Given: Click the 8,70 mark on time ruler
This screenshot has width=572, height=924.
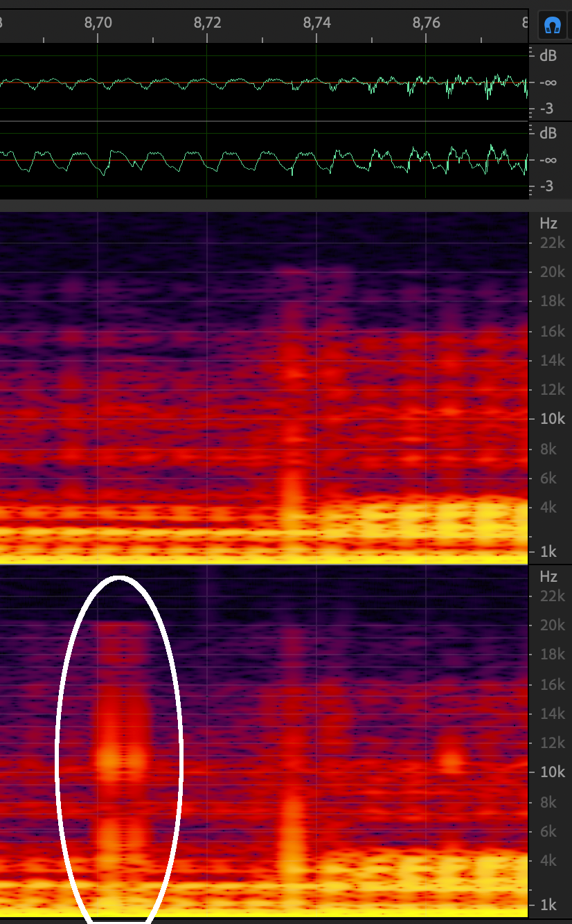Looking at the screenshot, I should (98, 23).
